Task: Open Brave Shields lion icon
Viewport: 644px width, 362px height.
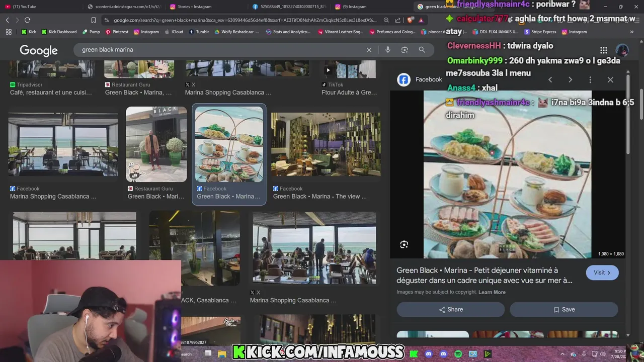Action: click(411, 20)
